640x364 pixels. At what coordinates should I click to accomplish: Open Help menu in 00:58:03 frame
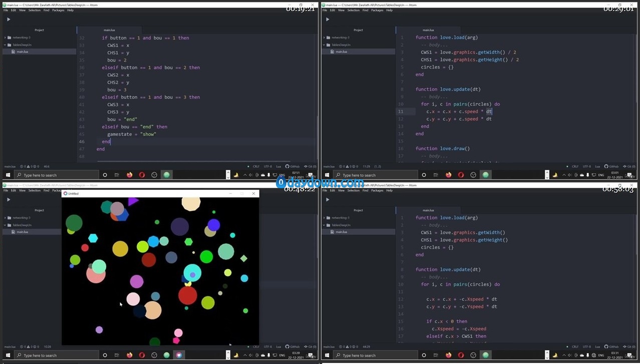coord(389,190)
